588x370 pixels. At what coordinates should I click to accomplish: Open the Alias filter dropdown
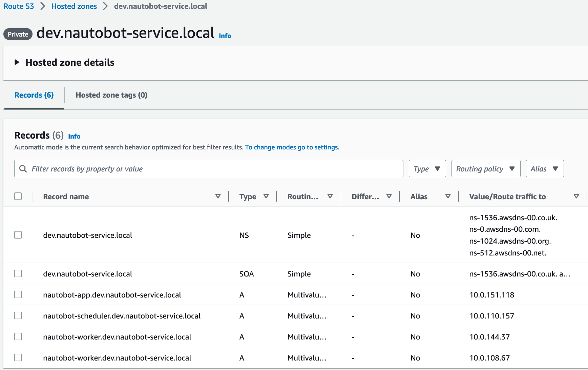[545, 169]
